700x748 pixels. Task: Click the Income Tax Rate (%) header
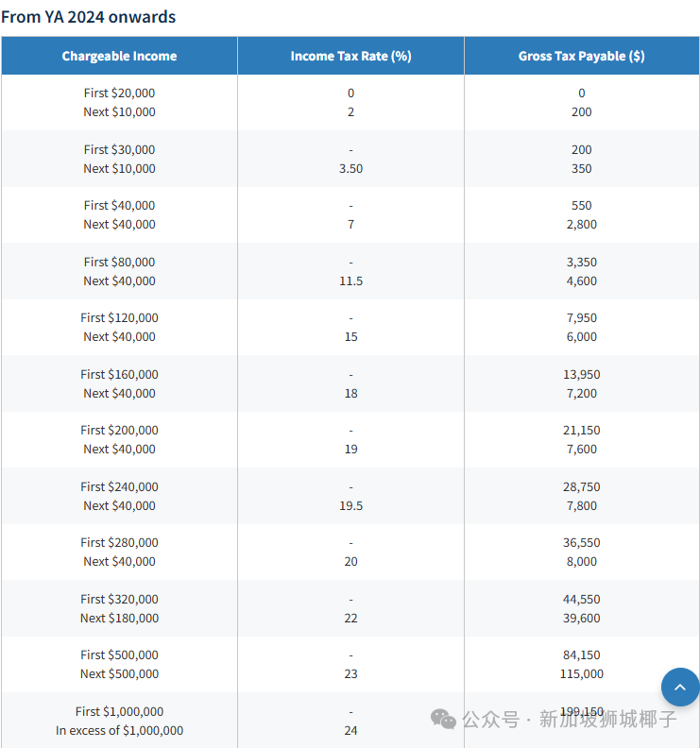click(350, 56)
